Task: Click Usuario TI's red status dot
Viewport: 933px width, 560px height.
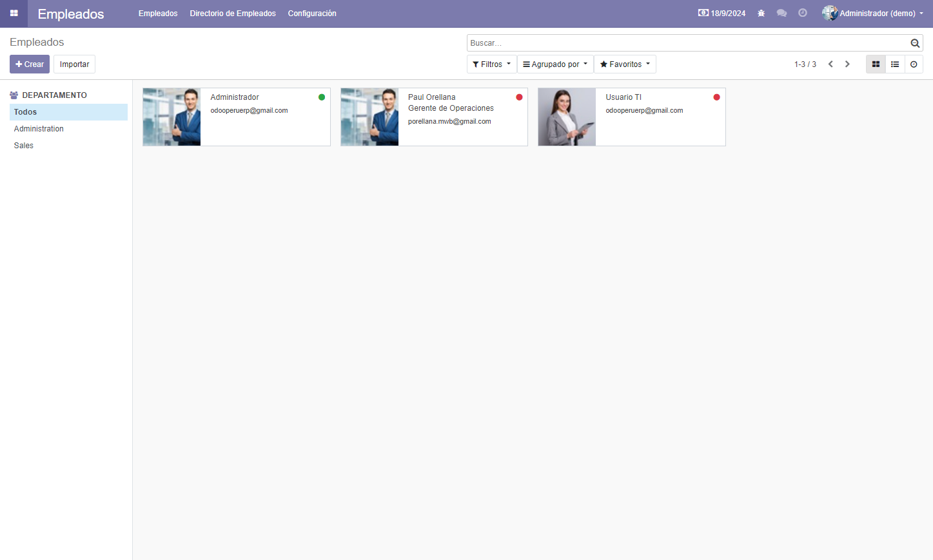Action: (716, 97)
